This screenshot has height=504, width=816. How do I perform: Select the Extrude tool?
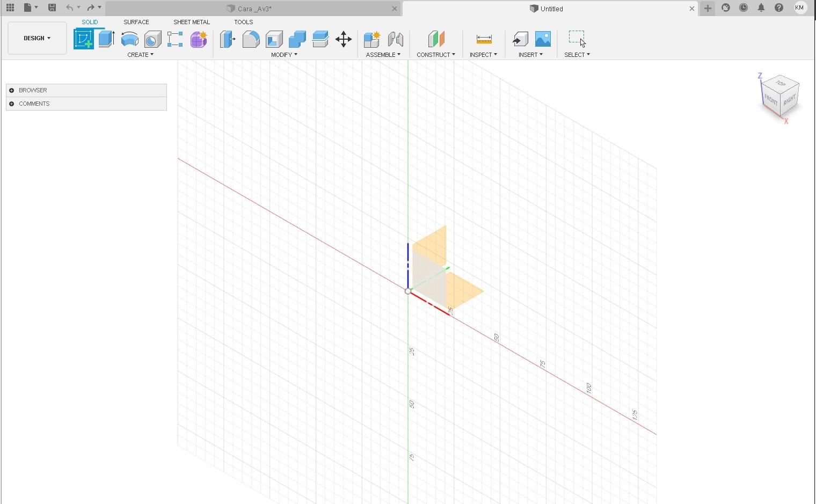point(107,39)
